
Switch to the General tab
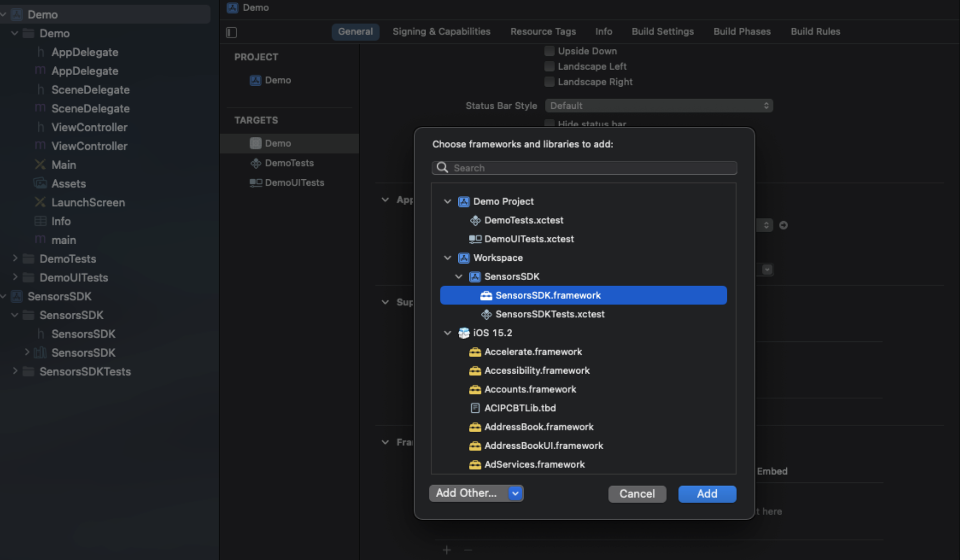click(355, 31)
